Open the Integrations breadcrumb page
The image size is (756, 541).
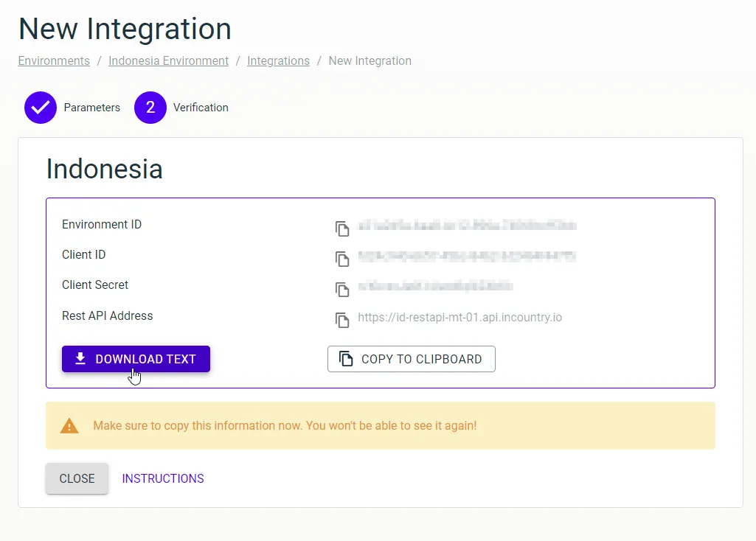point(278,60)
